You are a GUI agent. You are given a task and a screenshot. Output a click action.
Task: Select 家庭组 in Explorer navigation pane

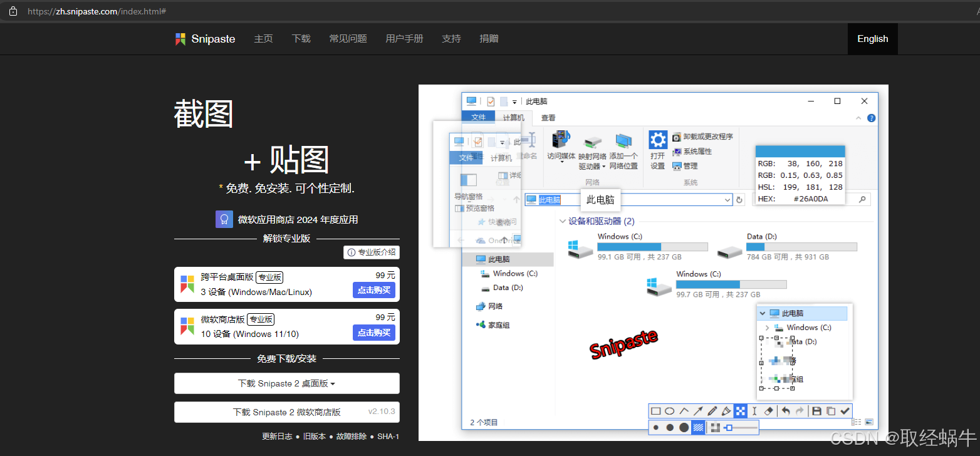pos(493,325)
